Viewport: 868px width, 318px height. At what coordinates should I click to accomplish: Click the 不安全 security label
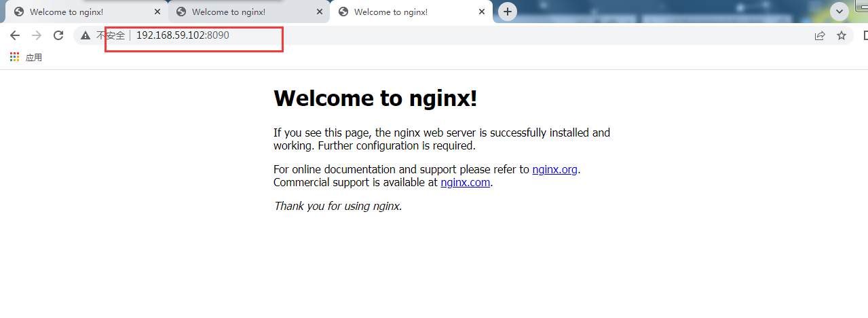(x=111, y=35)
